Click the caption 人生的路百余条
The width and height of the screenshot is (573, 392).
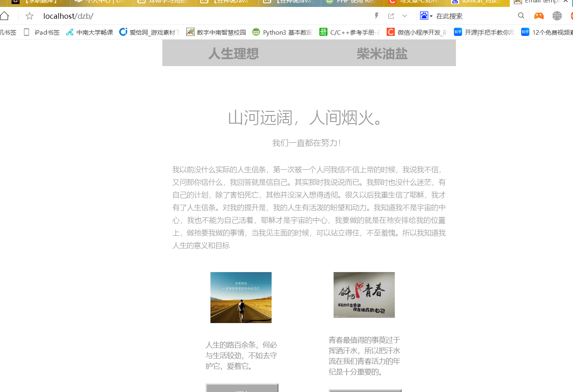241,355
